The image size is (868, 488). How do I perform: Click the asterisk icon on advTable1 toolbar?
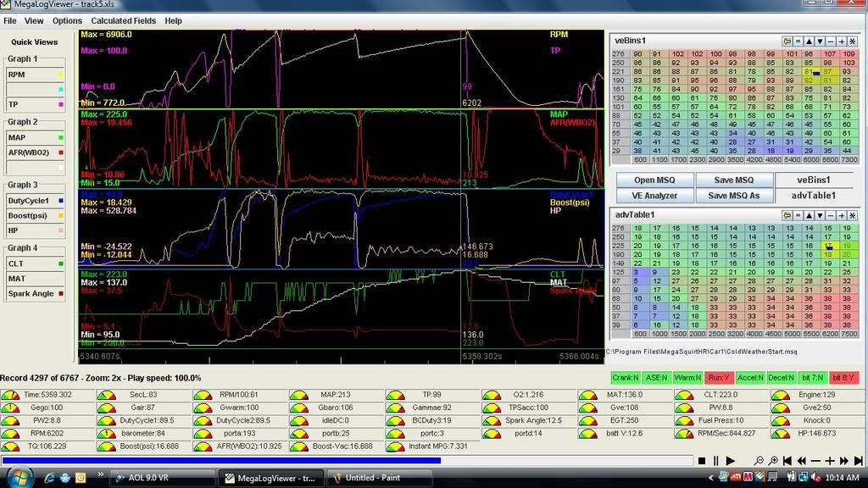click(x=853, y=215)
